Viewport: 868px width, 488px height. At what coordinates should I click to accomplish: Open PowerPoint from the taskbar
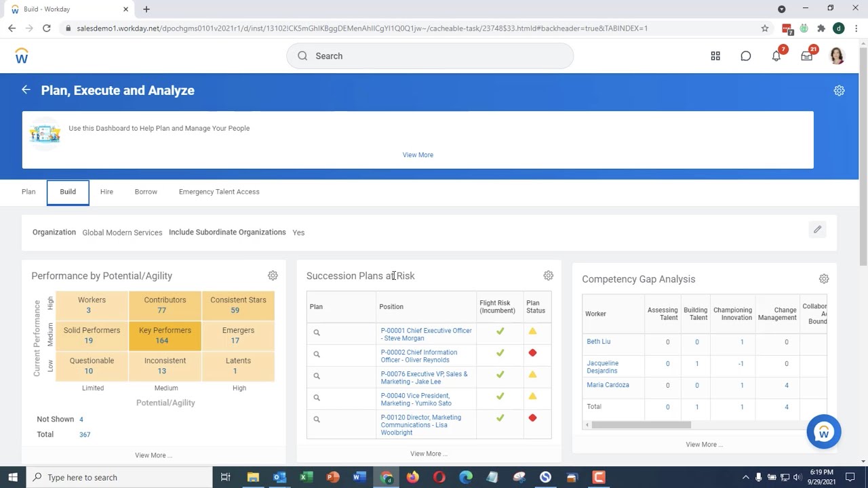(x=332, y=477)
